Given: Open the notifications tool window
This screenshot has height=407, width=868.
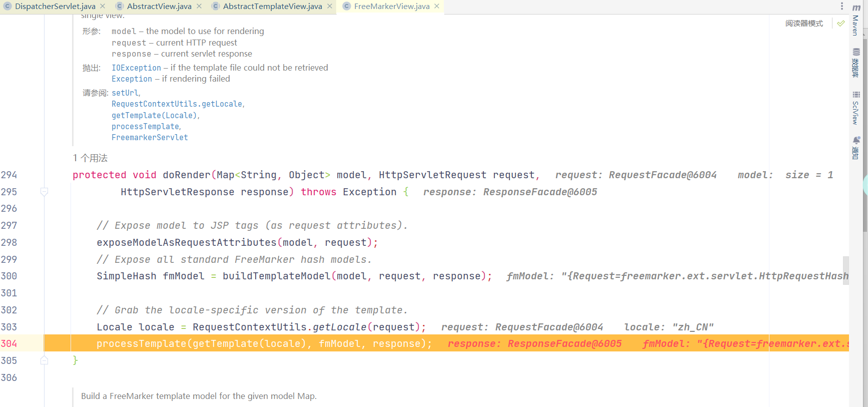Looking at the screenshot, I should pos(856,148).
